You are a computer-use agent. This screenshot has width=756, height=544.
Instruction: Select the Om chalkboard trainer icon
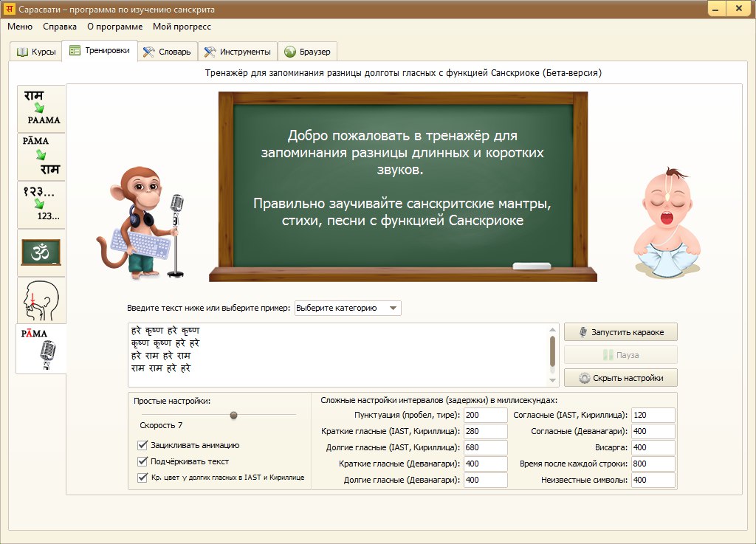click(41, 252)
